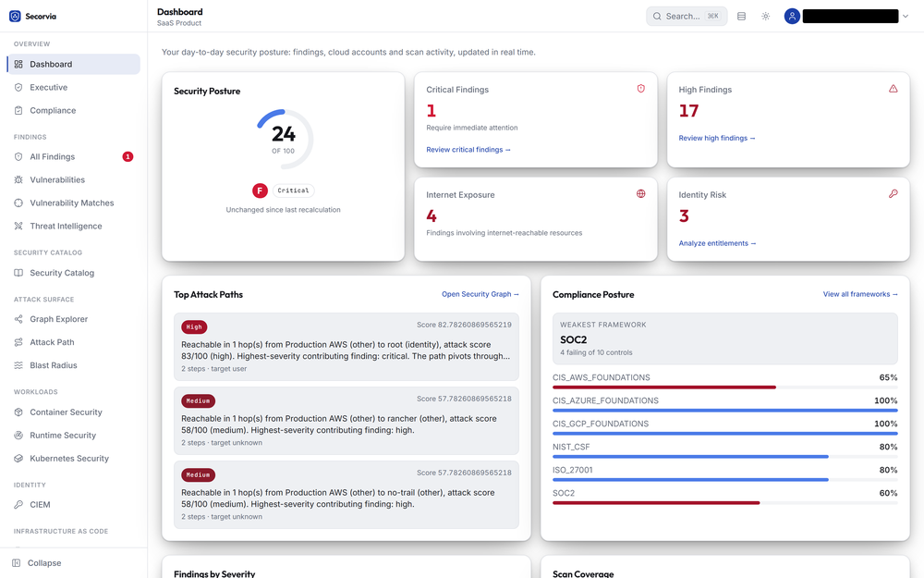The height and width of the screenshot is (578, 924).
Task: Click the user avatar icon
Action: pos(792,16)
